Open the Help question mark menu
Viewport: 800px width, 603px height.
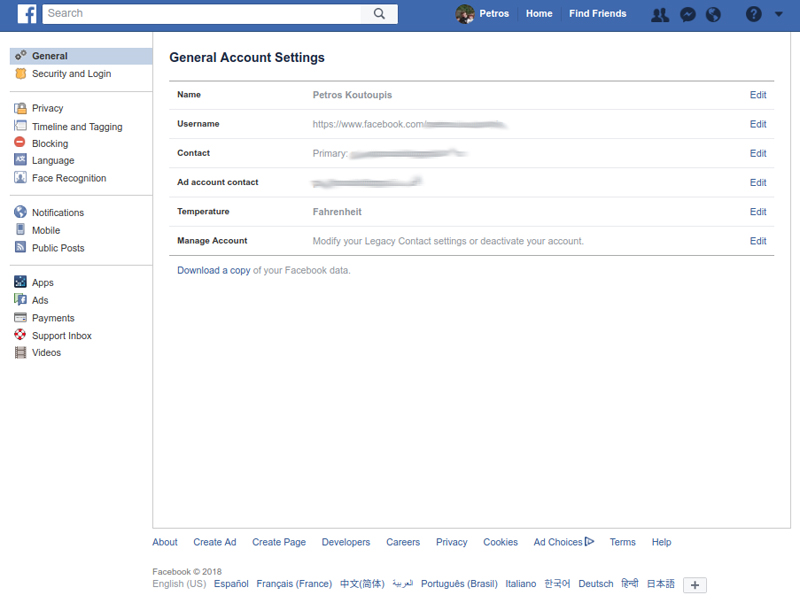tap(753, 13)
